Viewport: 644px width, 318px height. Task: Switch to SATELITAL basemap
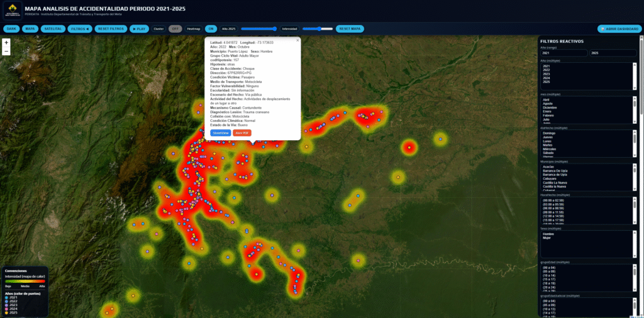[x=53, y=29]
